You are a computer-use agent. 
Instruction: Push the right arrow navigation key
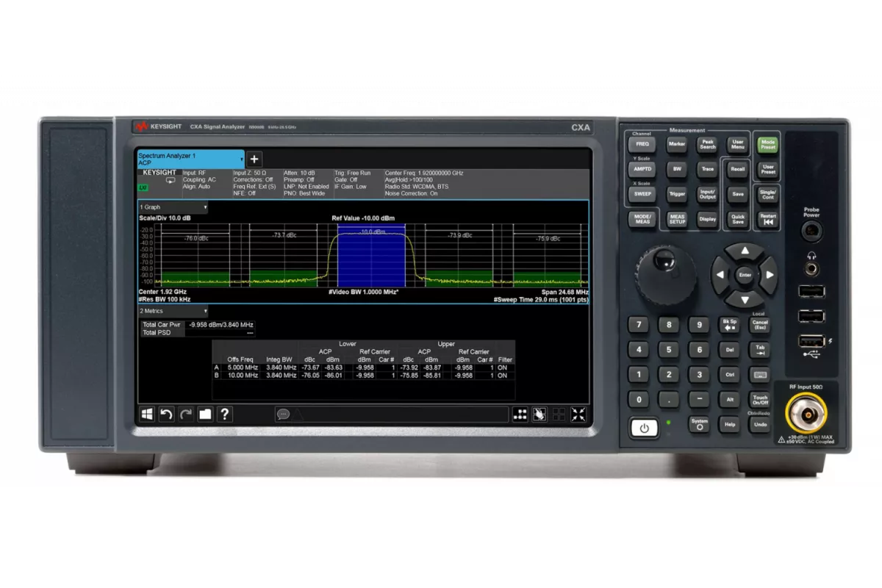pos(770,275)
